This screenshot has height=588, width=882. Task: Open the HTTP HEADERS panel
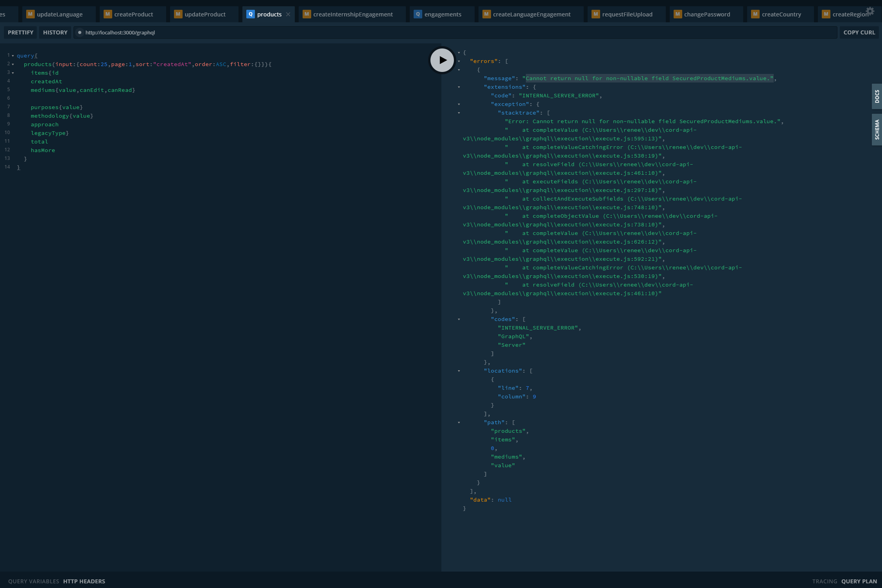(x=84, y=581)
